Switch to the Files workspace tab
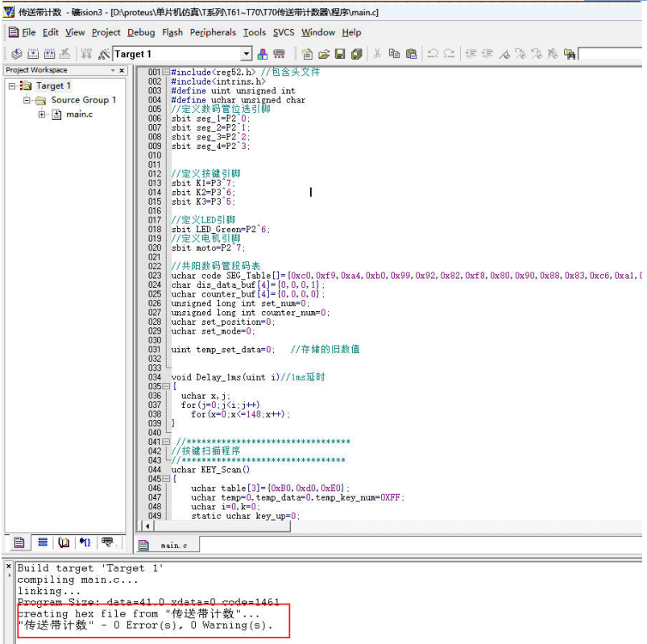Viewport: 647px width, 644px height. (19, 542)
